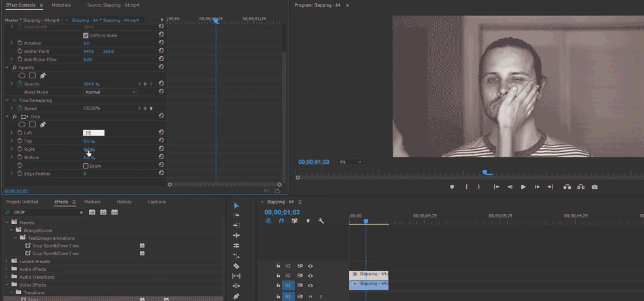Expand the Audio Effects folder

tap(6, 269)
